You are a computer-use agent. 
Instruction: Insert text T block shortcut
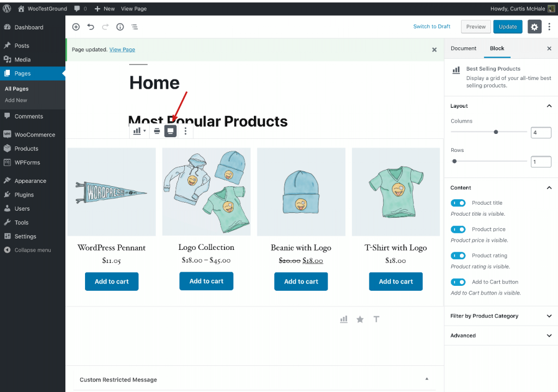tap(377, 319)
